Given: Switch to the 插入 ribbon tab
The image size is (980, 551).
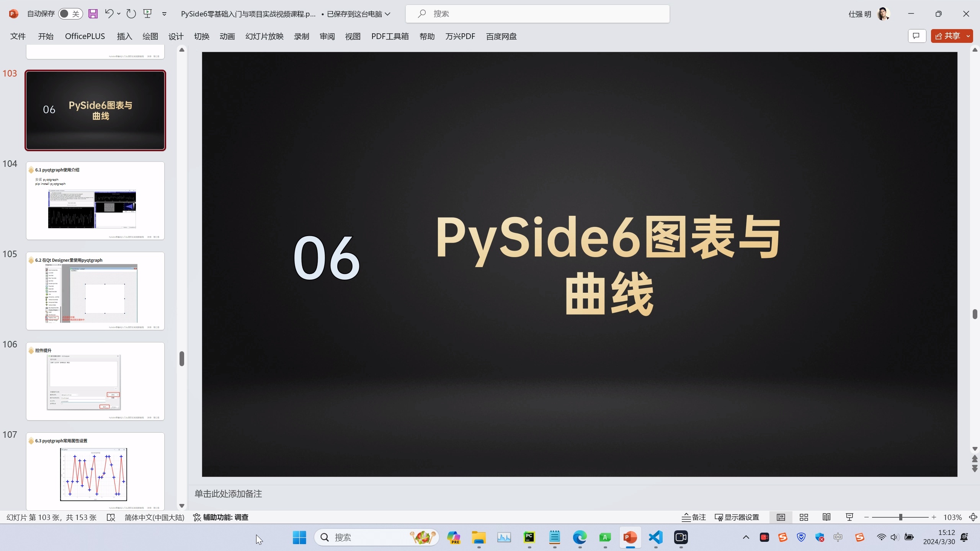Looking at the screenshot, I should 124,36.
